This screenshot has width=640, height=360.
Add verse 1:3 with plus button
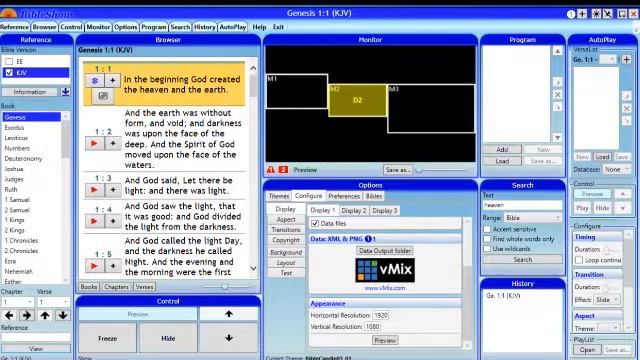[113, 190]
